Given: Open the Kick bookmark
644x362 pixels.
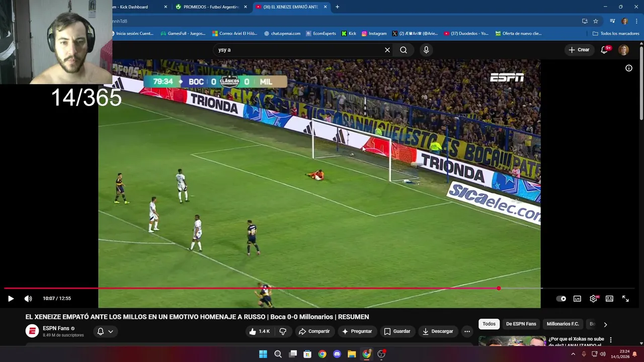Looking at the screenshot, I should tap(349, 34).
